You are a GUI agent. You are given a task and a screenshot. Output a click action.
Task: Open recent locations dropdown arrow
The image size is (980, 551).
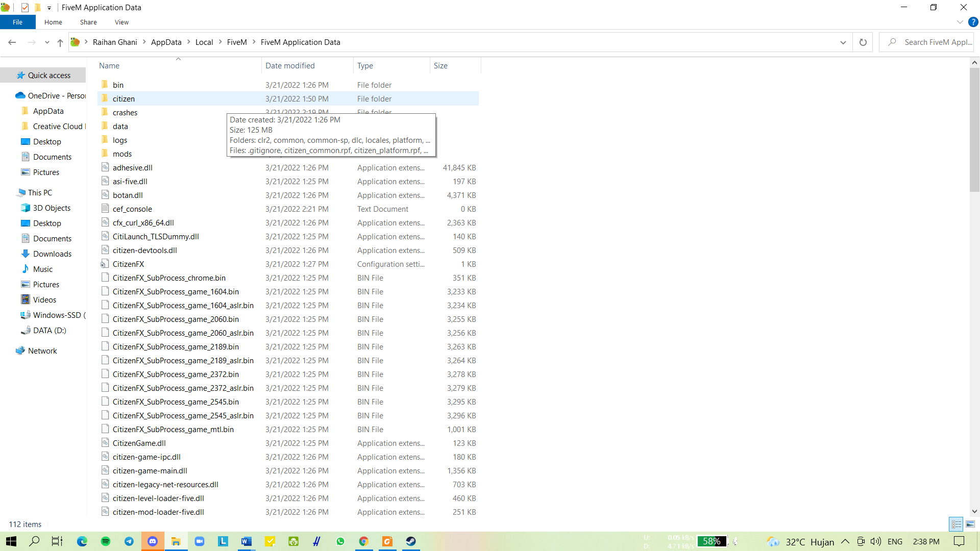(x=47, y=42)
